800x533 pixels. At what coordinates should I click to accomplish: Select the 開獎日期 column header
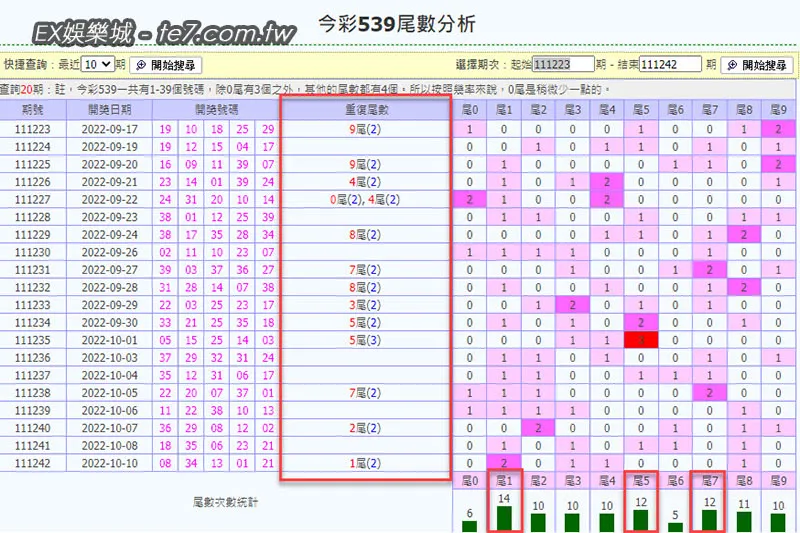108,110
